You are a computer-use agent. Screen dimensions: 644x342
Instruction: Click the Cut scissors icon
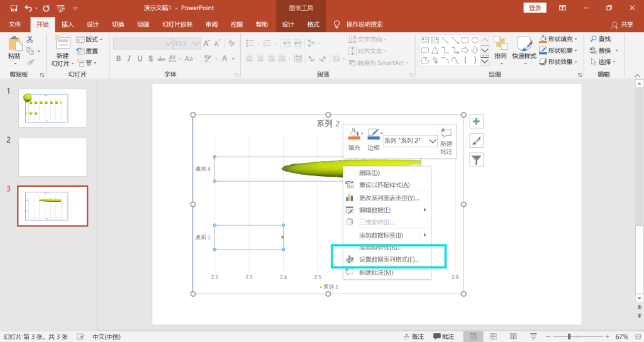[x=30, y=40]
